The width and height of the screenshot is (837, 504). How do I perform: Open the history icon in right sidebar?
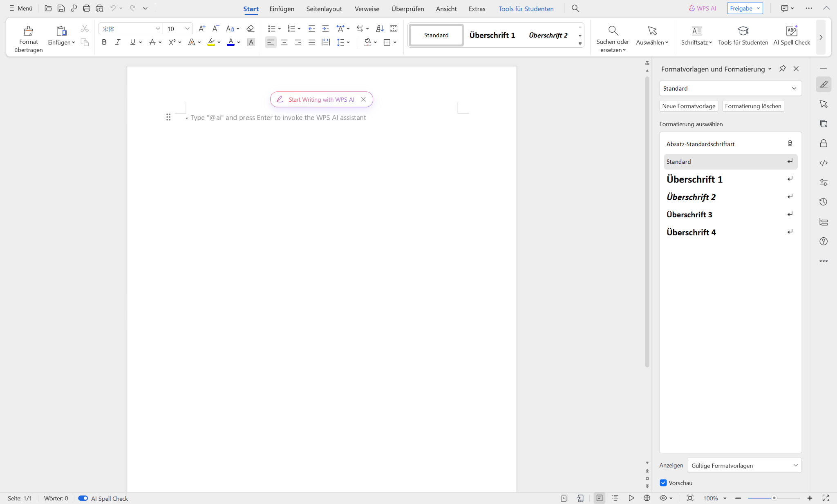tap(823, 202)
